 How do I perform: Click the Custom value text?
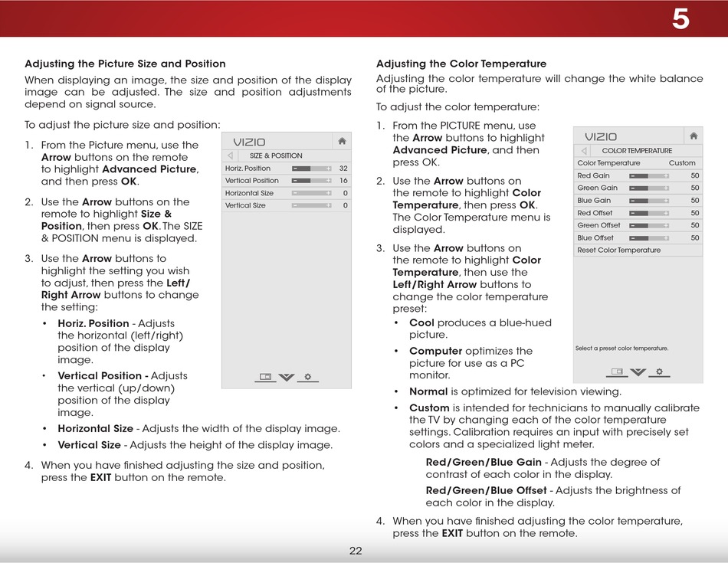tap(681, 163)
